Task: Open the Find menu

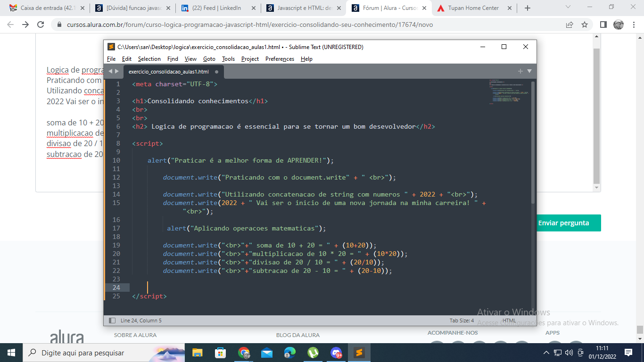Action: coord(173,59)
